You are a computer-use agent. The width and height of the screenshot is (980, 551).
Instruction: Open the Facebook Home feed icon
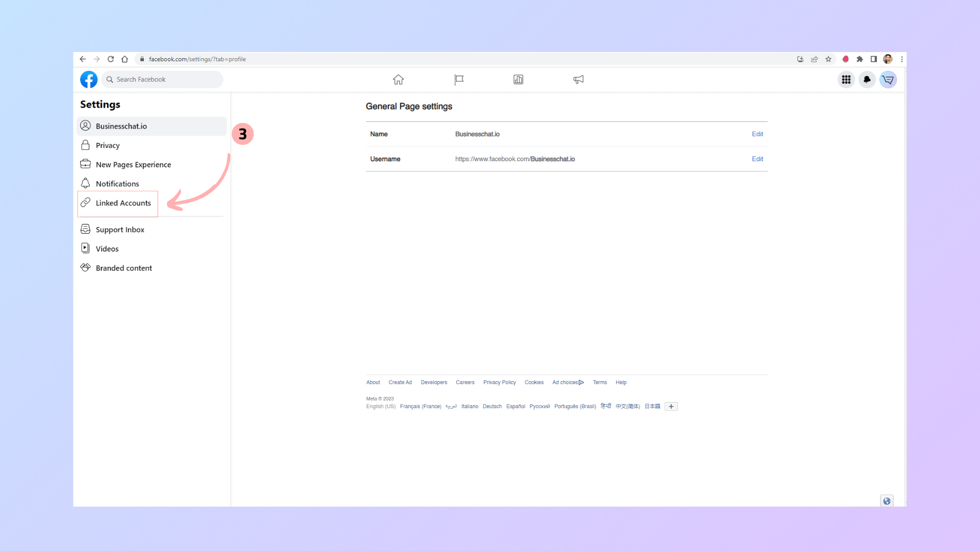tap(398, 80)
